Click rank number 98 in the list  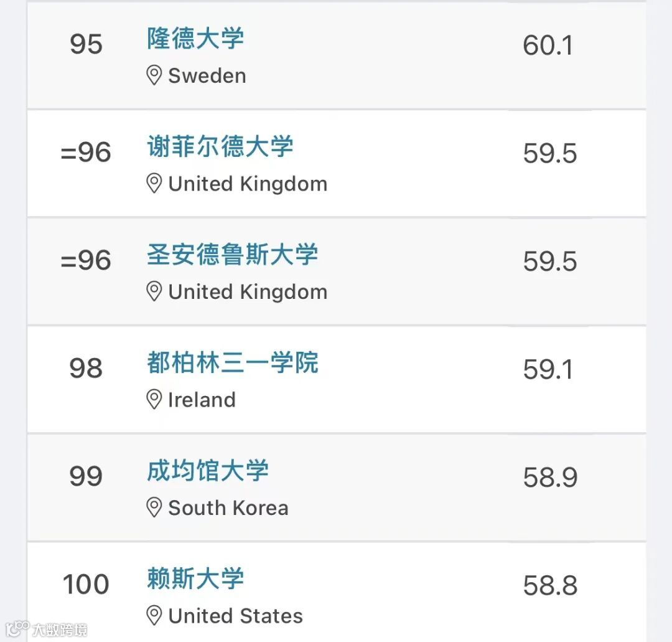click(86, 368)
